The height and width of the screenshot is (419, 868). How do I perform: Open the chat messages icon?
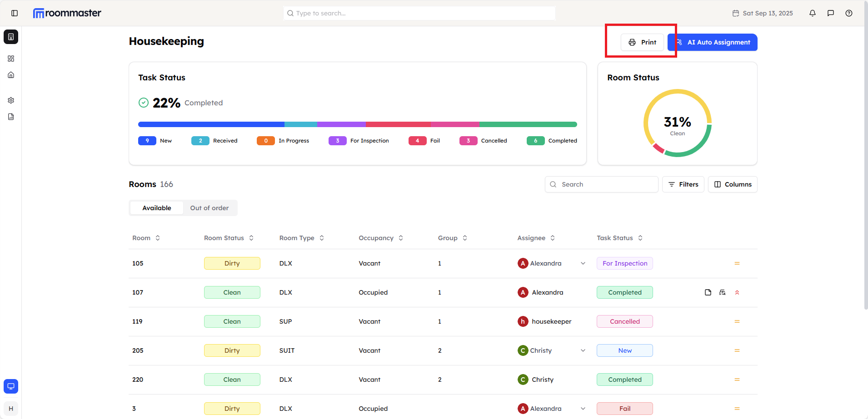tap(831, 13)
